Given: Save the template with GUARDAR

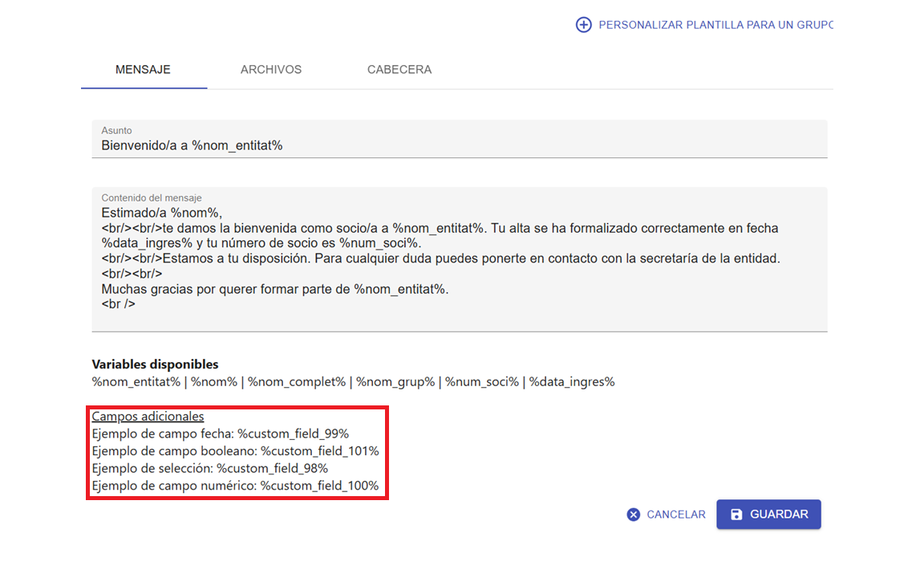Looking at the screenshot, I should [768, 515].
